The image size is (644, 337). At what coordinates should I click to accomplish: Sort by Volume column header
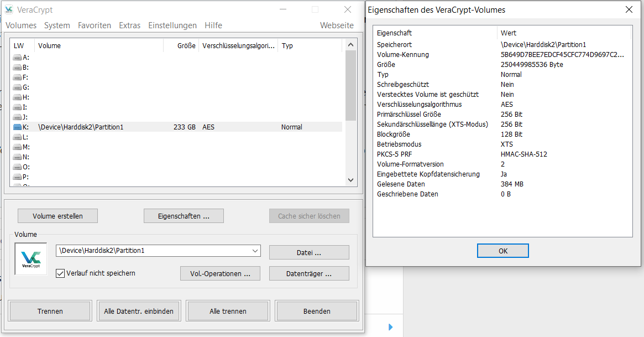(99, 45)
